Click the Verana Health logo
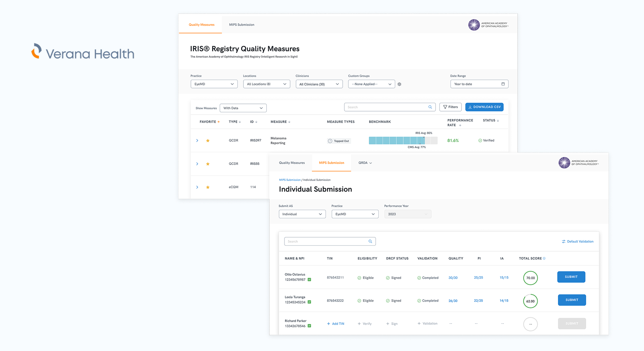Screen dimensions: 644x351 point(83,52)
